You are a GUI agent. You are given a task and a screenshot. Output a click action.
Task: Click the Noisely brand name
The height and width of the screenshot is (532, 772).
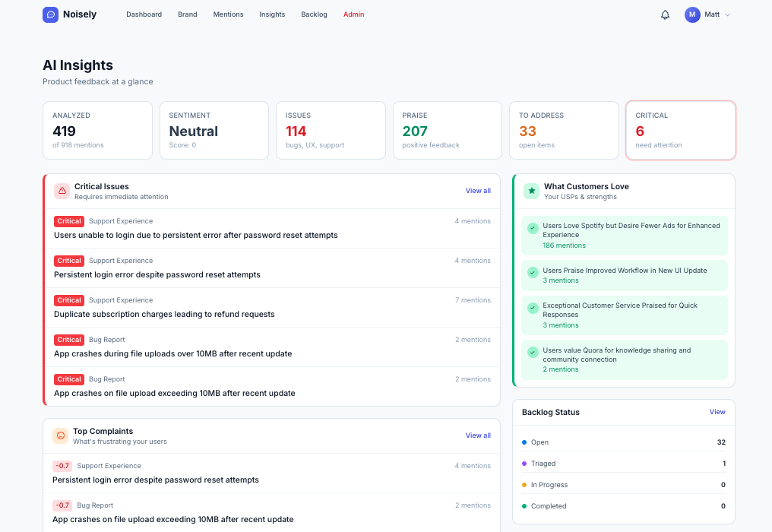click(80, 14)
